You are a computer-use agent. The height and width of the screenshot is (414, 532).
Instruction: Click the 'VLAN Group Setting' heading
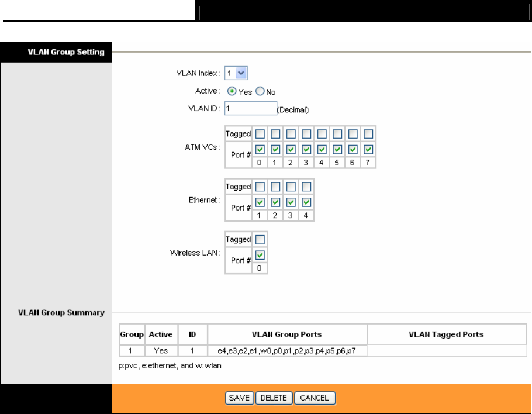point(66,52)
